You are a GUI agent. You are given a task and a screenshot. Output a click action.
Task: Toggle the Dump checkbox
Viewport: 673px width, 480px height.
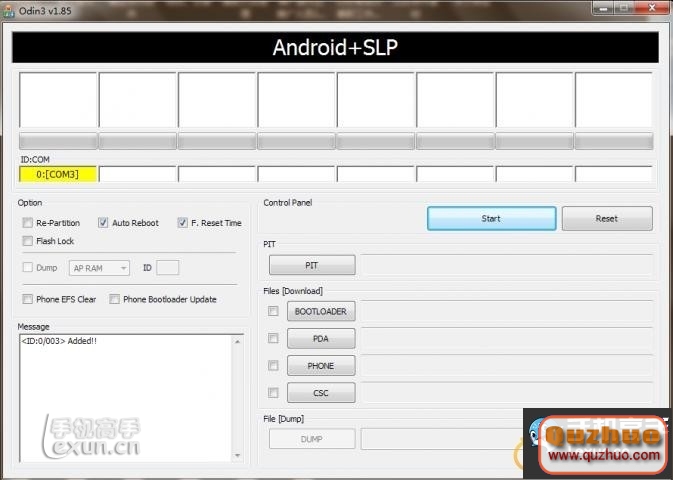[x=27, y=267]
